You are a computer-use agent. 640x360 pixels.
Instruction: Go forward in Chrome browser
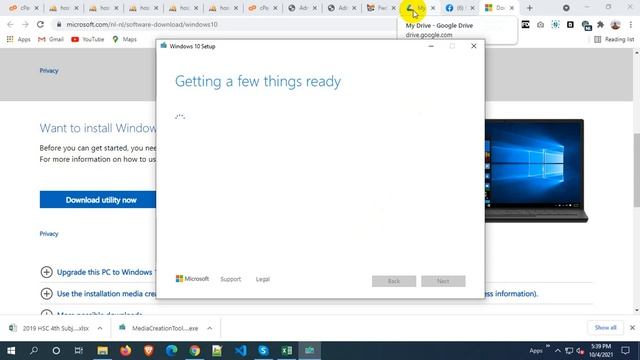25,24
